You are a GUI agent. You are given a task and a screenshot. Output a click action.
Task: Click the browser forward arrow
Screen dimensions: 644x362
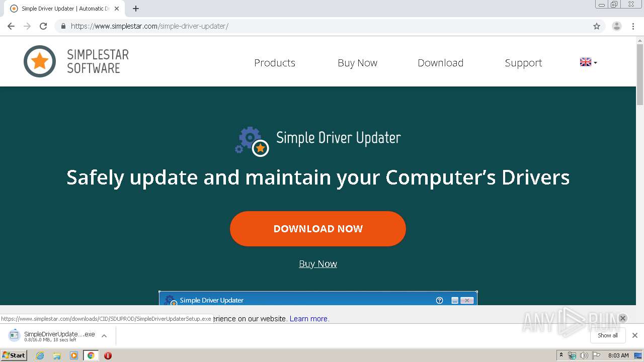pos(27,26)
